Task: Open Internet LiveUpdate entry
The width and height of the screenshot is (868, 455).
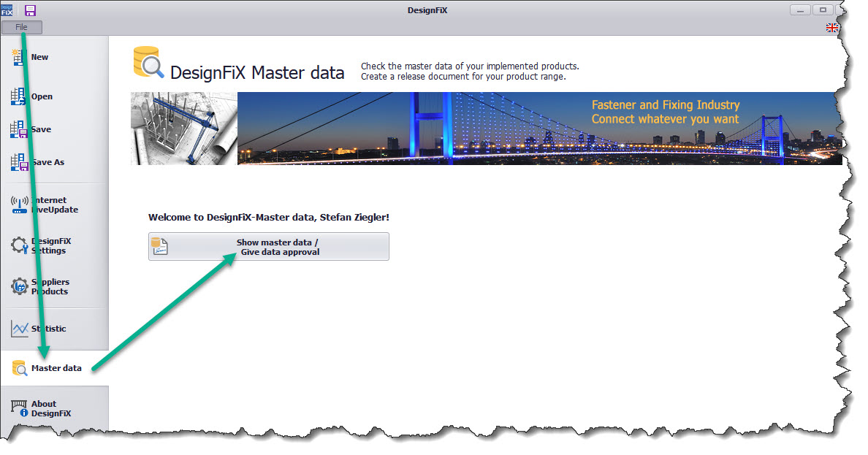Action: pos(55,204)
